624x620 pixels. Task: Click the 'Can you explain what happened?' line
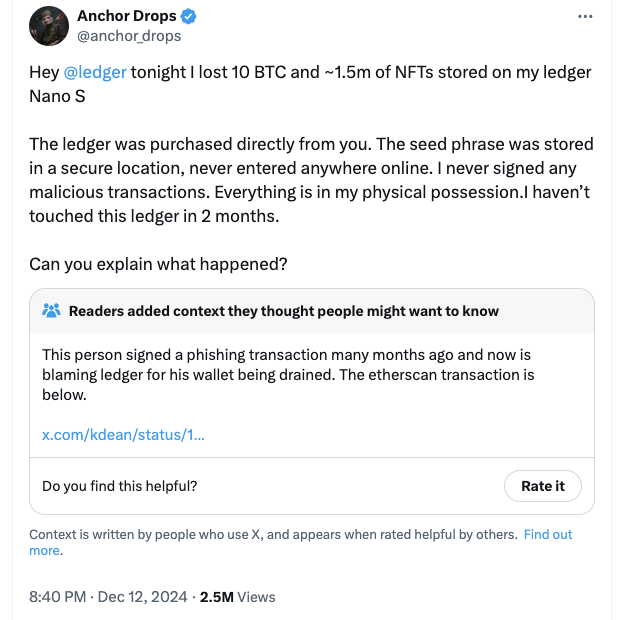pos(158,264)
